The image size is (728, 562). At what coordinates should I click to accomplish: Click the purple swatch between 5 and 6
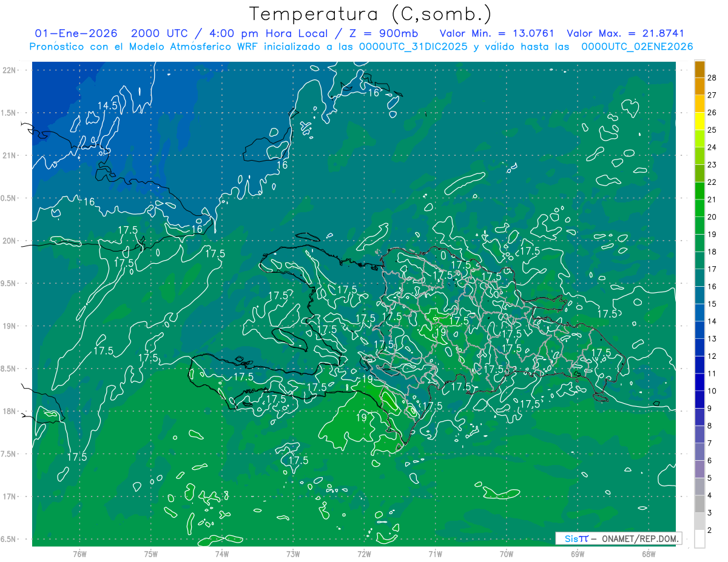699,469
